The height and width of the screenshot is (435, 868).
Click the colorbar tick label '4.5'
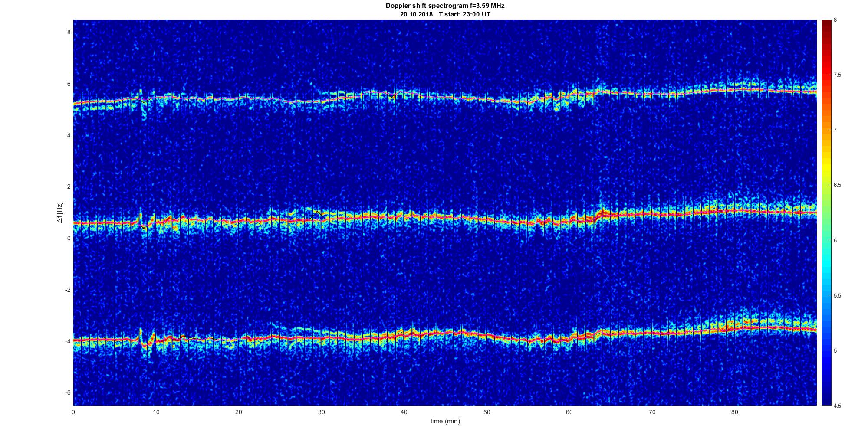click(x=837, y=406)
